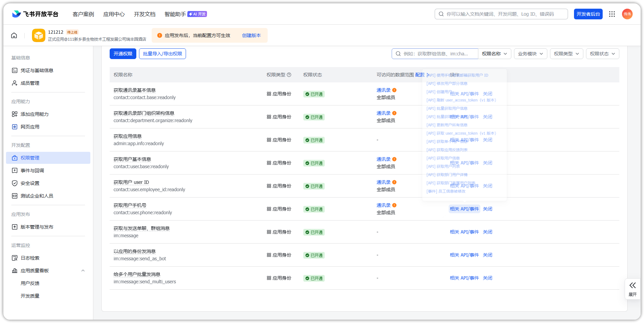Click 关闭 for the im:message permission
Screen dimensions: 644x323
487,232
